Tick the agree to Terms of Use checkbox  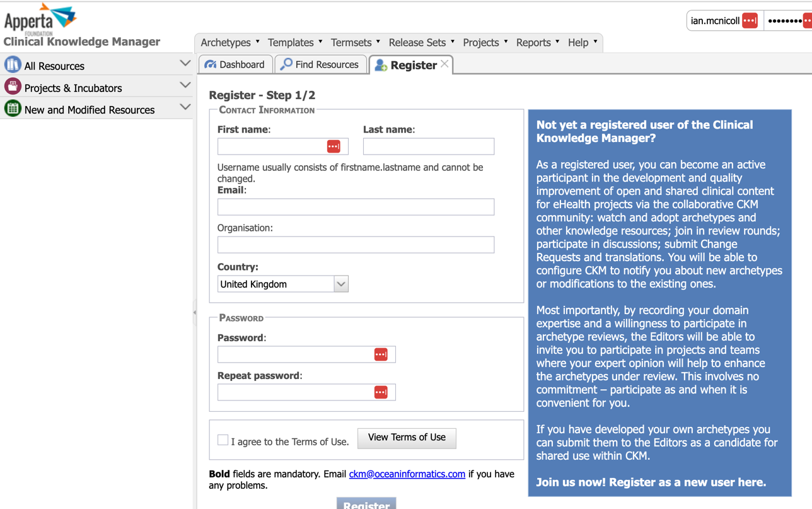point(223,440)
